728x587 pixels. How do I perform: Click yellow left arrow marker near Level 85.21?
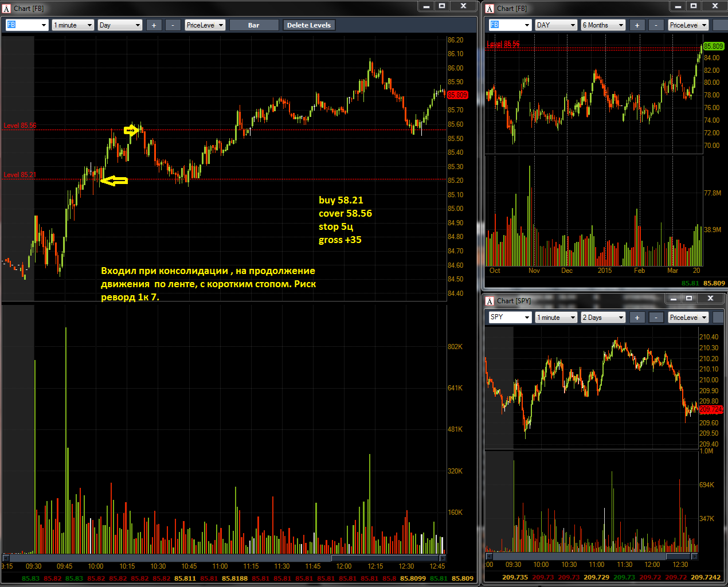click(x=114, y=181)
